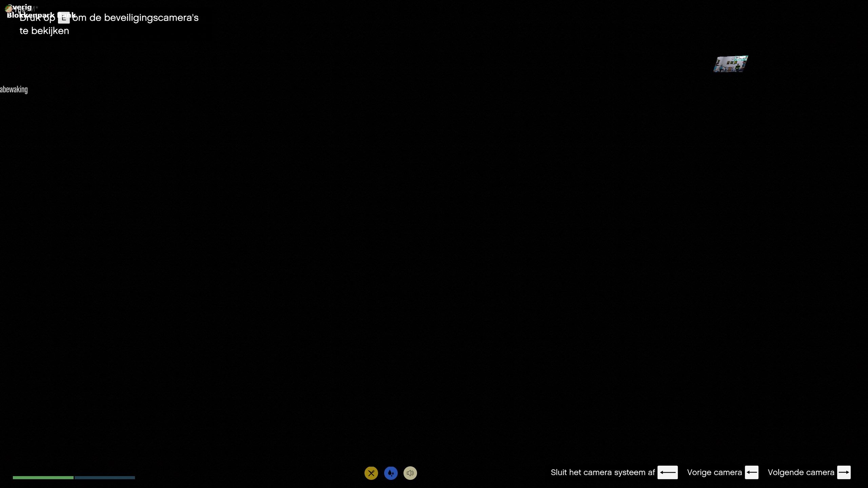
Task: Click left arrow key beside Vorige camera
Action: pos(751,472)
